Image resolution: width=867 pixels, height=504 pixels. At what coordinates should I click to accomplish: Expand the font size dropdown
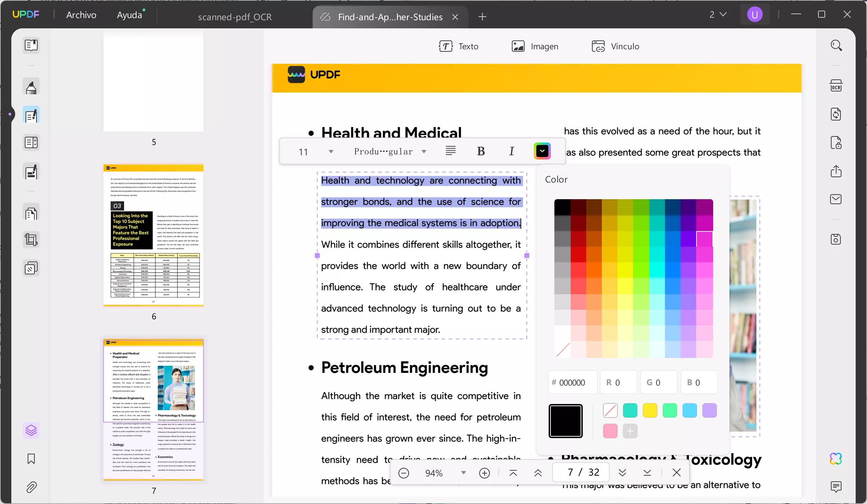[x=331, y=152]
